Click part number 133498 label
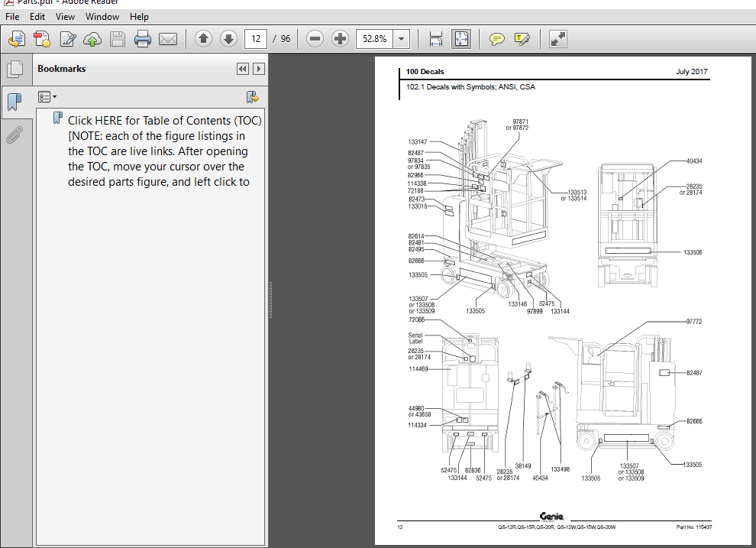The width and height of the screenshot is (756, 548). [561, 469]
